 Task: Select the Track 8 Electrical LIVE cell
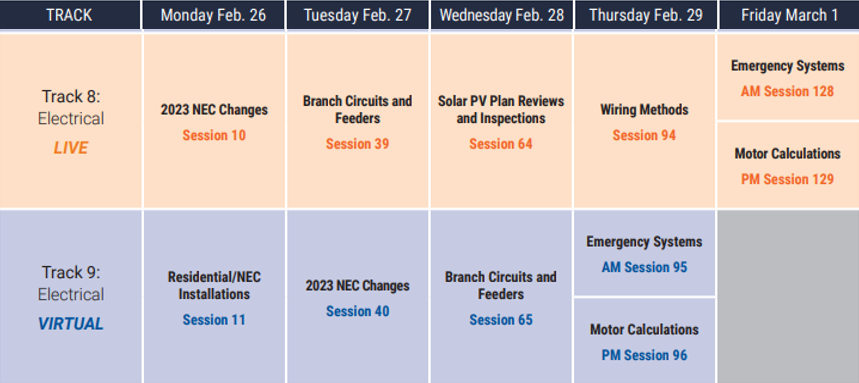pyautogui.click(x=70, y=121)
